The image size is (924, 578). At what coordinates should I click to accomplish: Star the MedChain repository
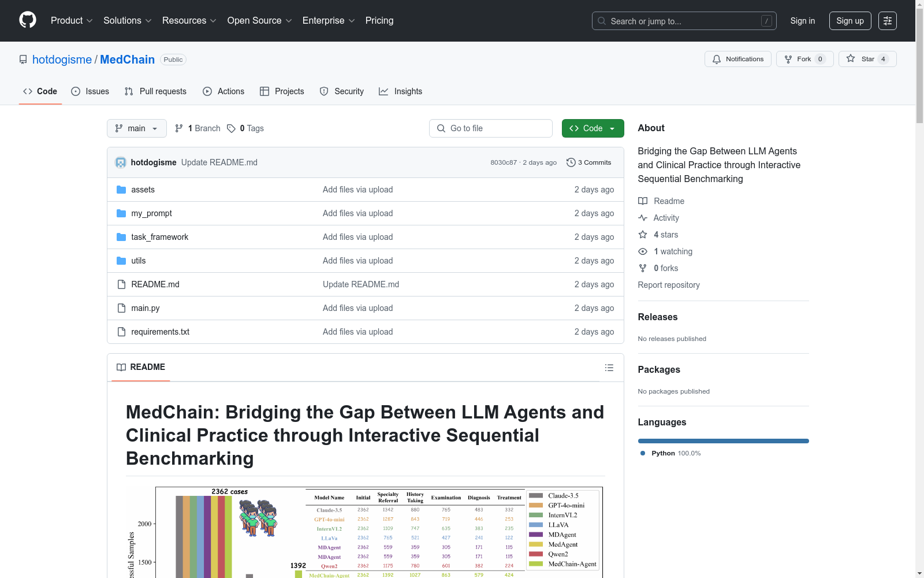point(867,59)
